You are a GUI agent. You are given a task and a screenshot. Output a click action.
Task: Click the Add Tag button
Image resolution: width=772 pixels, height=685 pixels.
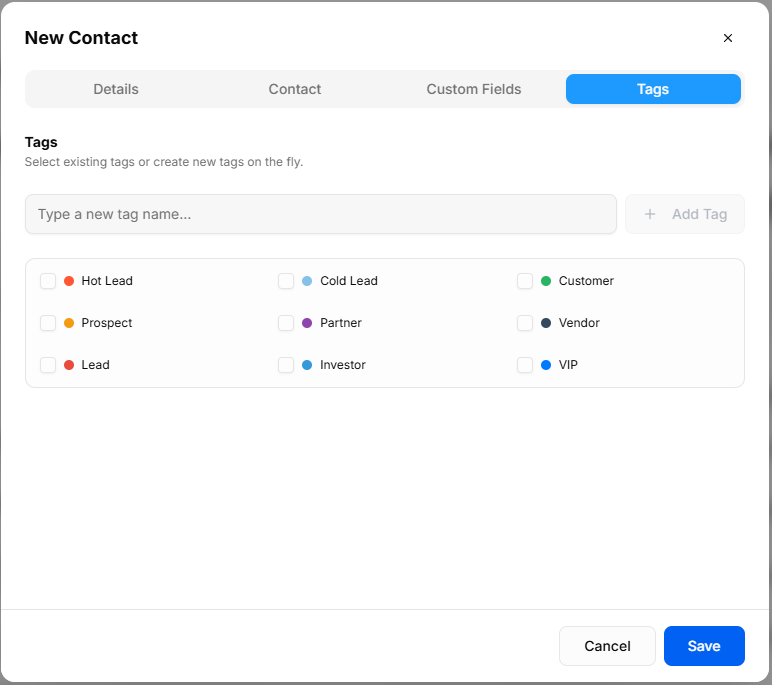(685, 214)
